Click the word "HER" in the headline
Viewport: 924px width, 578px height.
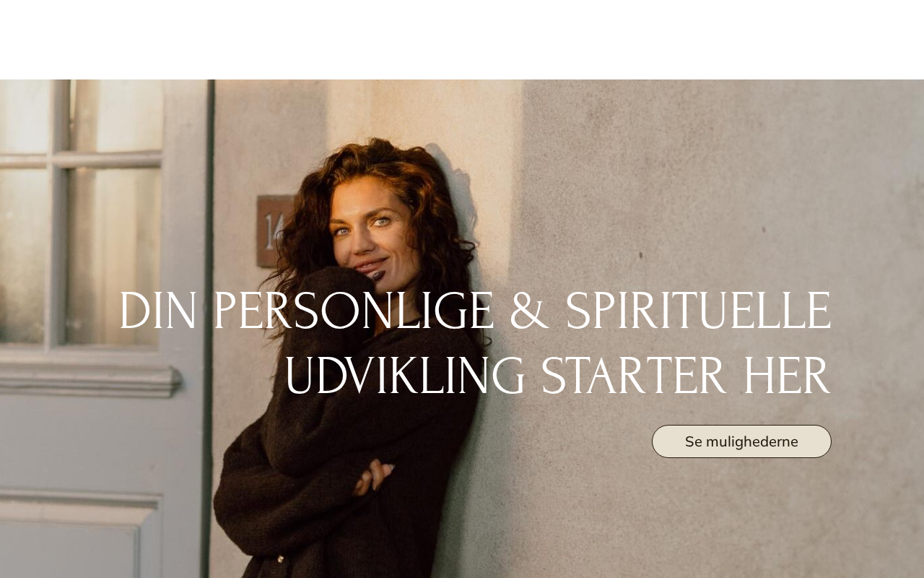click(x=786, y=376)
